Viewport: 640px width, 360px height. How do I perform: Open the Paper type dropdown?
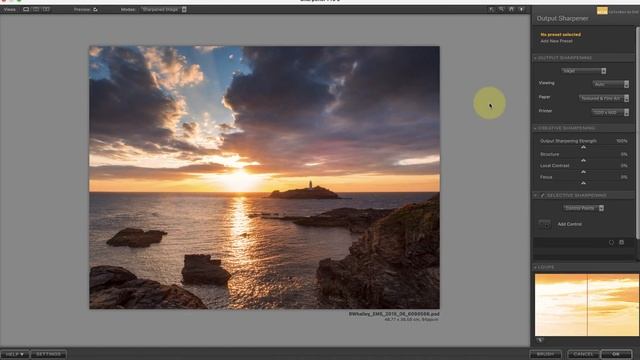(604, 98)
